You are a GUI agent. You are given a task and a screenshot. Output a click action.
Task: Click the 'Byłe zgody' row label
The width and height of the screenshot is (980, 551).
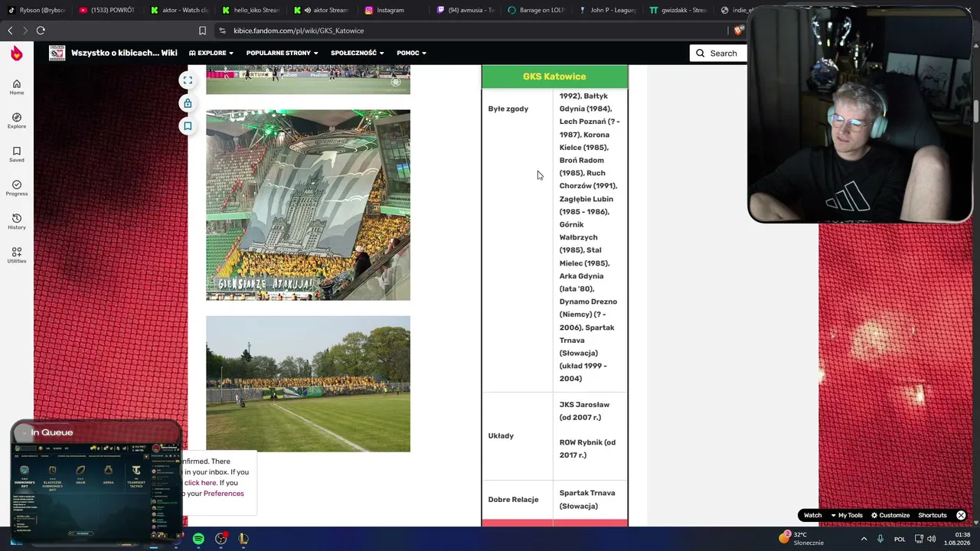pyautogui.click(x=508, y=109)
